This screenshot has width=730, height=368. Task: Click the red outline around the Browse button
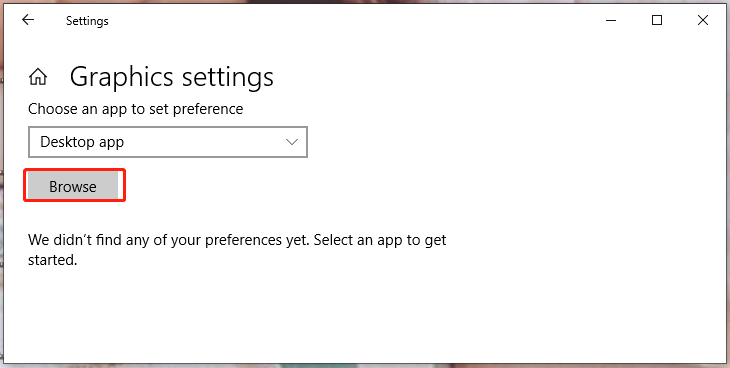pyautogui.click(x=74, y=170)
